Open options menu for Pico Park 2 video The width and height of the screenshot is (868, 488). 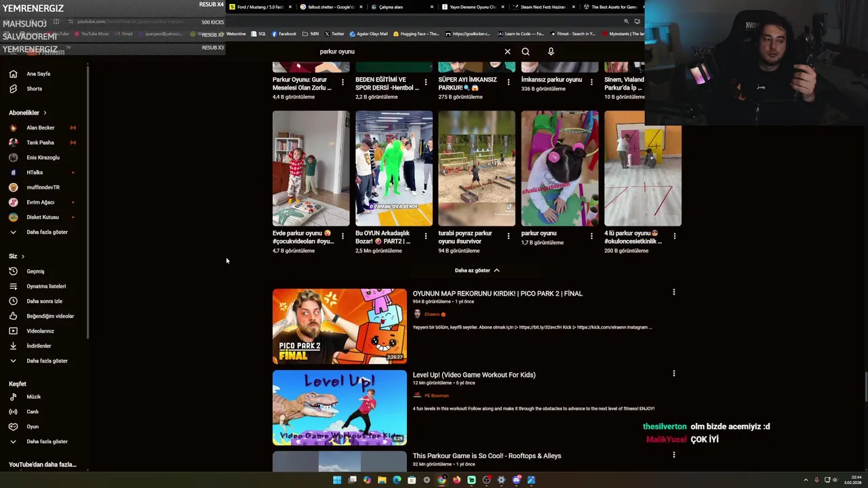[x=673, y=292]
